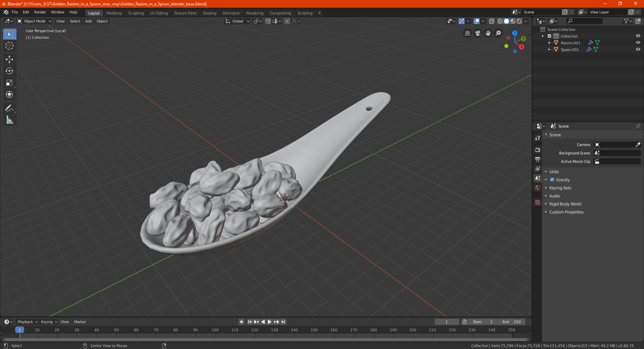Viewport: 644px width, 349px height.
Task: Select the Scale tool
Action: pyautogui.click(x=9, y=83)
